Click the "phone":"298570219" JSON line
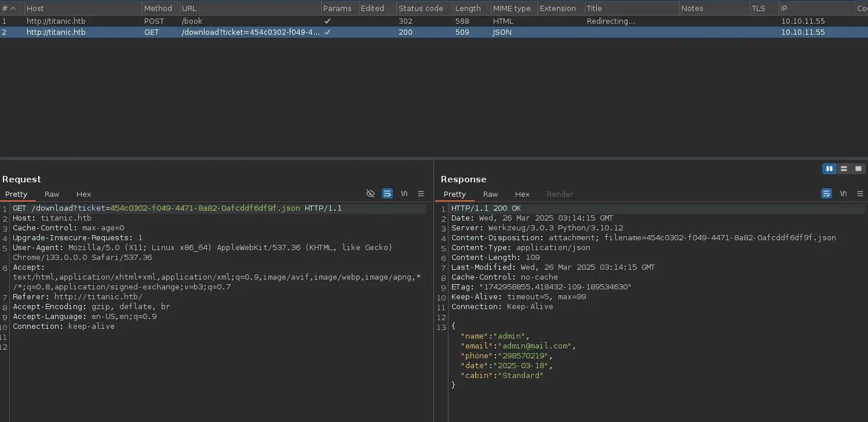868x422 pixels. 506,356
